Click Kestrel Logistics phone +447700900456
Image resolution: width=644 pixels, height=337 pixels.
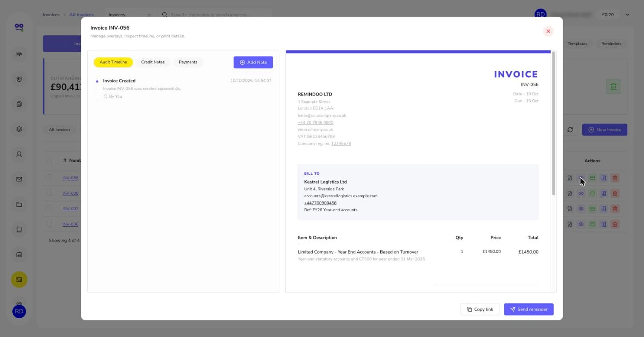pos(320,203)
